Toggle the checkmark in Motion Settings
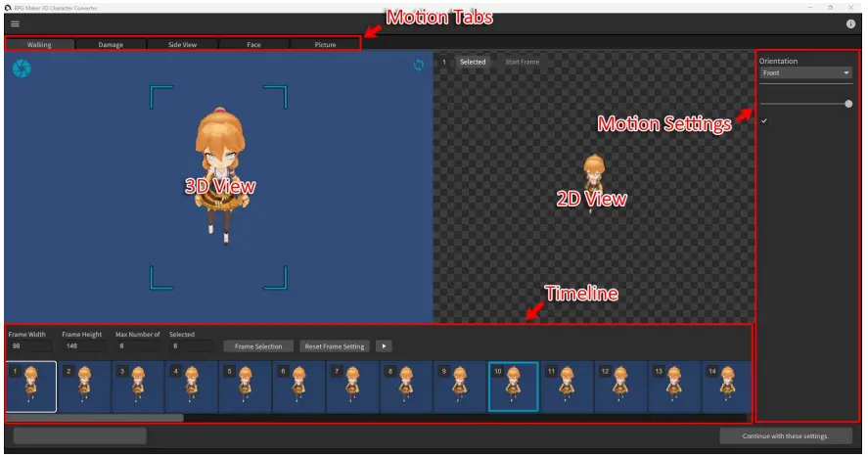Screen dimensions: 868x457 tap(764, 120)
